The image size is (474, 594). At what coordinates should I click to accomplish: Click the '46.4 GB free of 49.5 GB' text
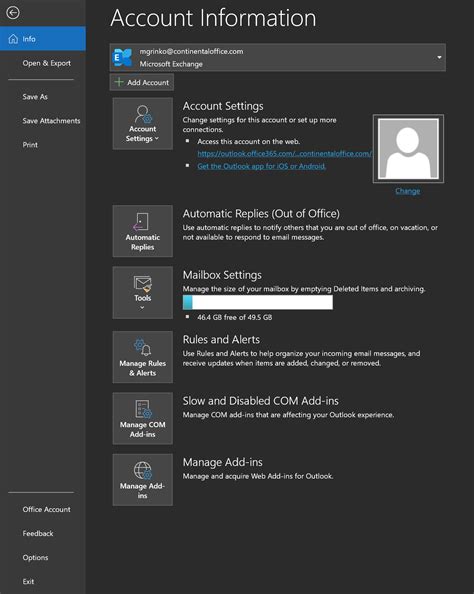pos(235,317)
